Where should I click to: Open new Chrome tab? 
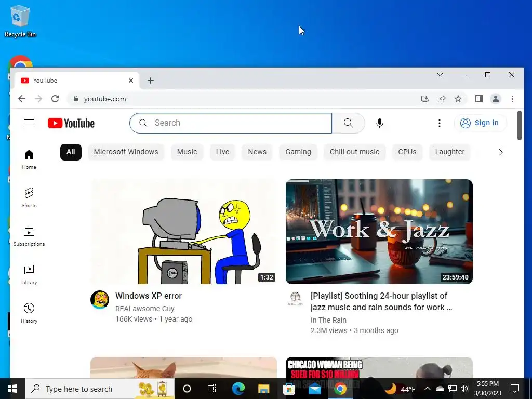coord(151,81)
